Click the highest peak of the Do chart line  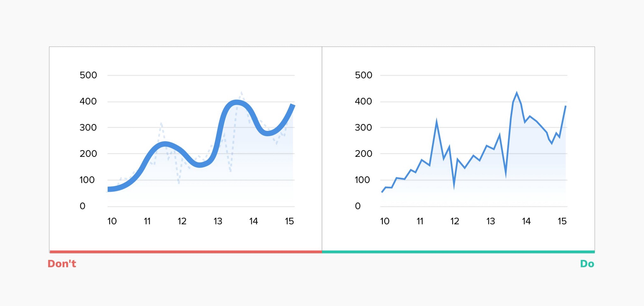pos(517,93)
